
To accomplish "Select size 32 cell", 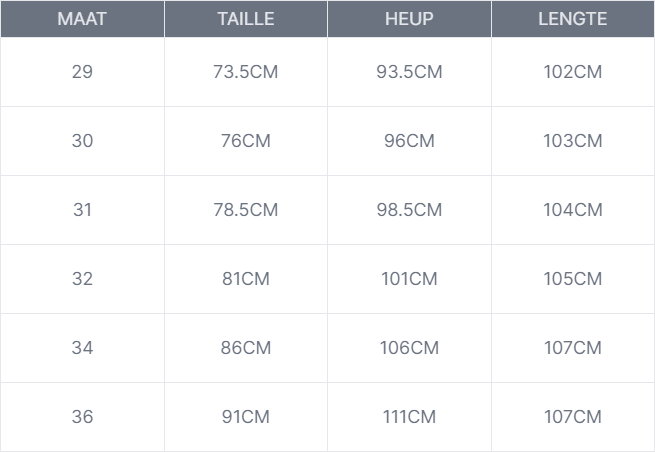I will click(x=82, y=279).
